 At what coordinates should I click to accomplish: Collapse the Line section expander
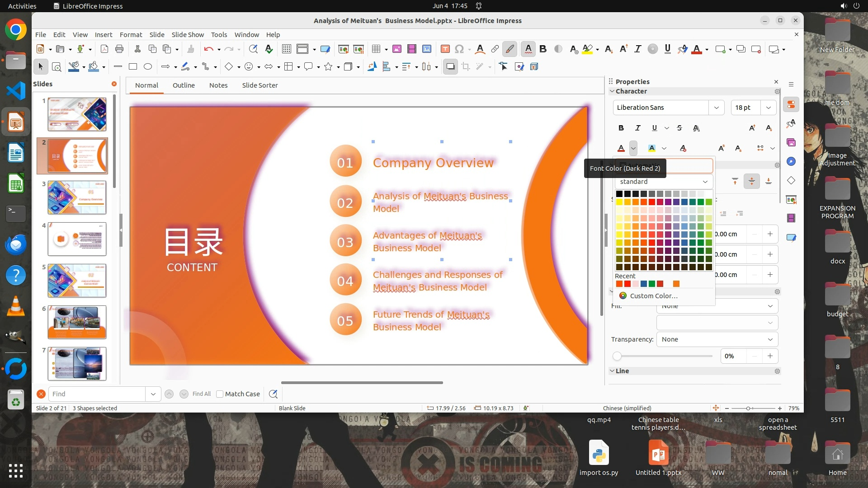(x=612, y=371)
